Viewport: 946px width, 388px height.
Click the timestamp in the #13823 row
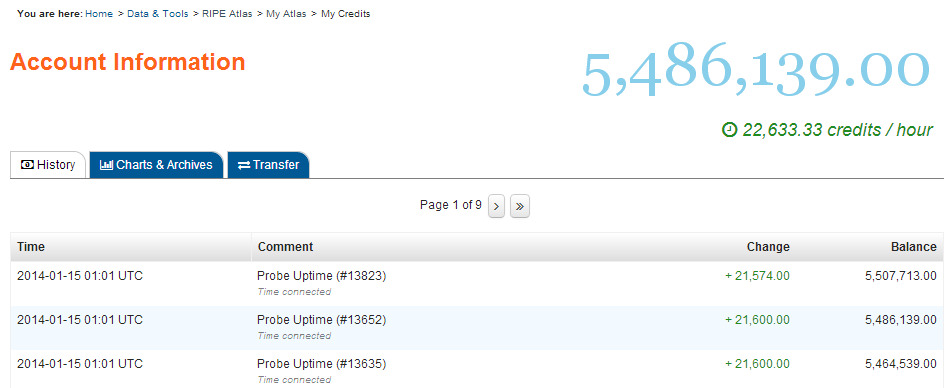(80, 276)
